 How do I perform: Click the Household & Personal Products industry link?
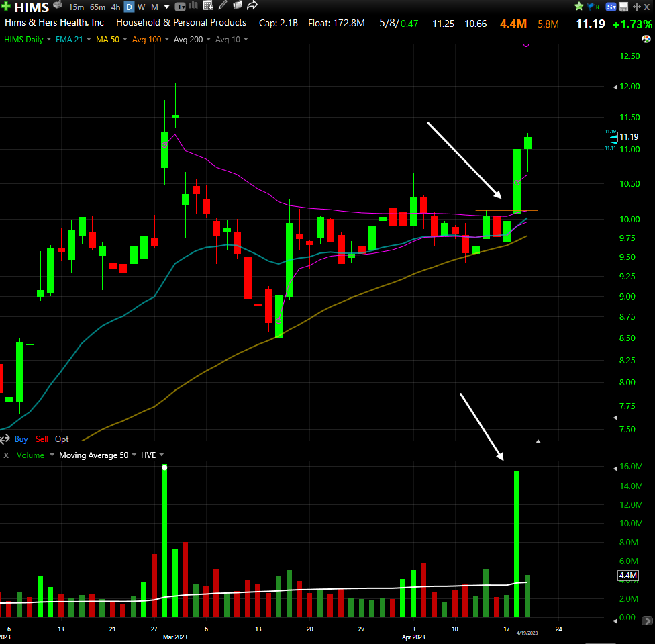[181, 23]
